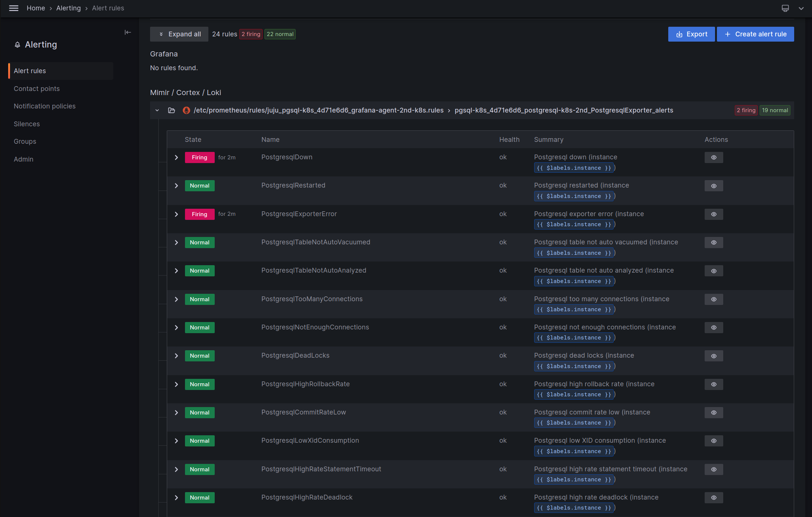Viewport: 812px width, 517px height.
Task: Click the Prometheus icon next to the rules file
Action: click(x=186, y=110)
